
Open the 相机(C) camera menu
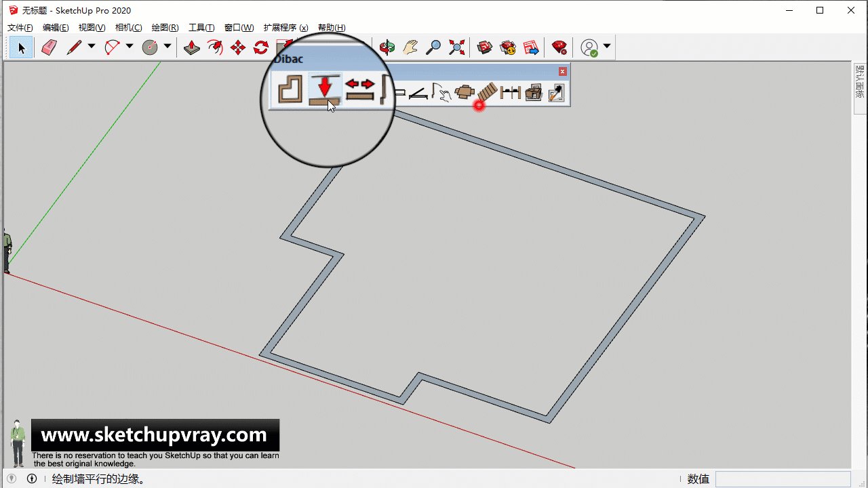(x=128, y=28)
